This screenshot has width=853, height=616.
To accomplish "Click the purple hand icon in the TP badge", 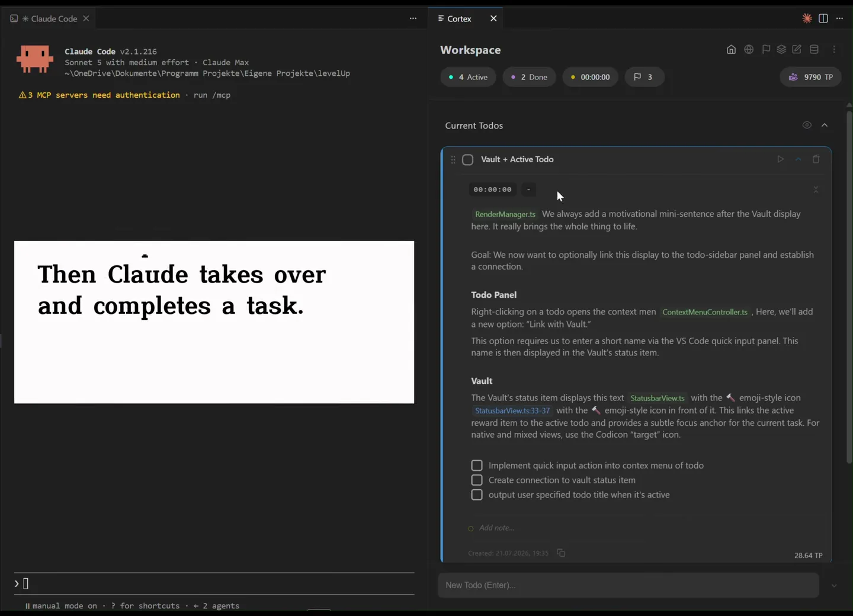I will tap(793, 77).
